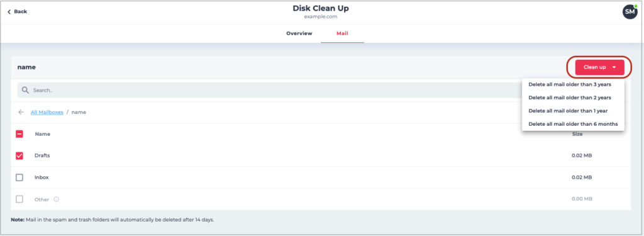Click the Clean up dropdown caret
644x236 pixels.
pos(614,67)
